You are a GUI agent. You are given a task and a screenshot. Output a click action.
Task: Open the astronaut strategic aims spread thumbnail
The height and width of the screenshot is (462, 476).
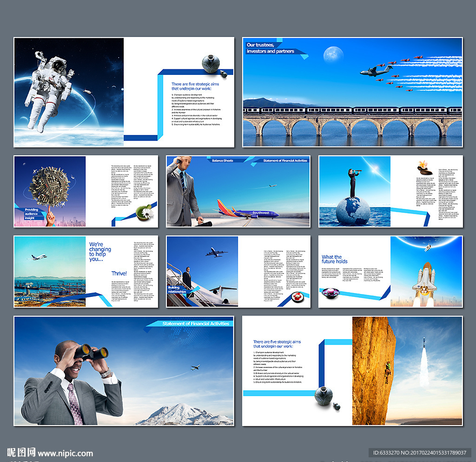click(124, 92)
